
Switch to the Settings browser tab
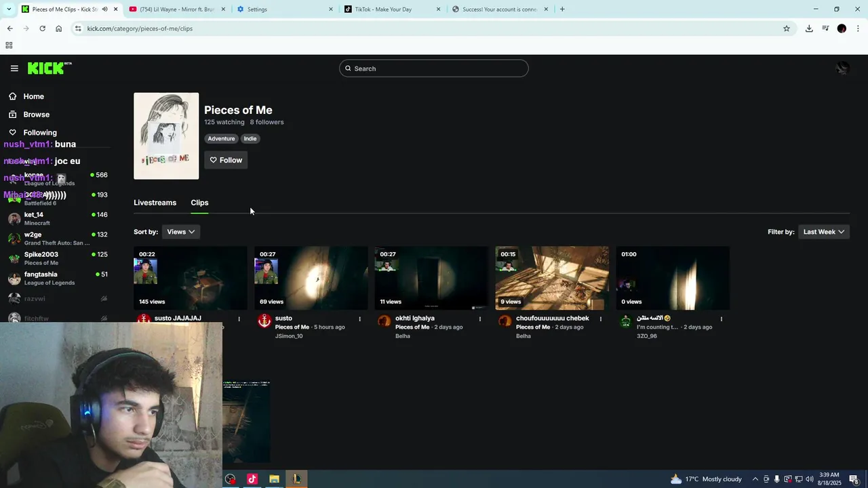click(x=285, y=9)
